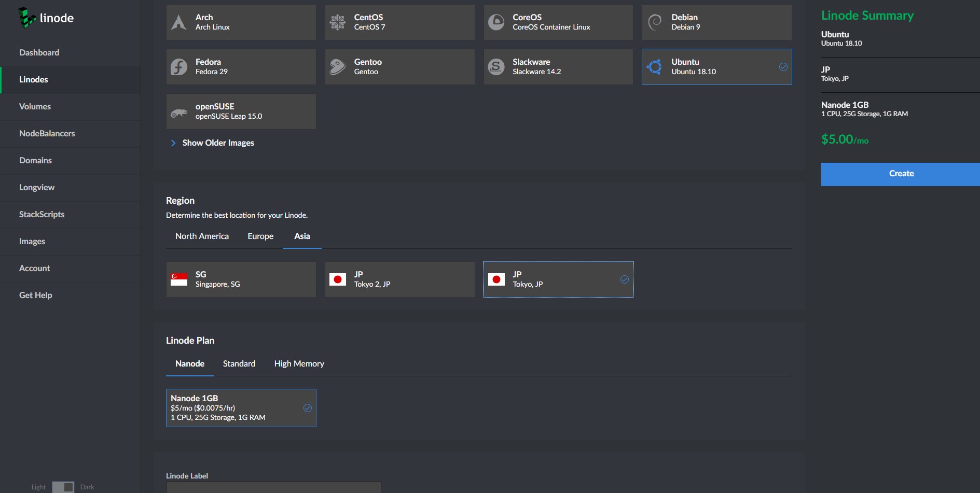The image size is (980, 493).
Task: Open StackScripts in the sidebar
Action: (42, 215)
